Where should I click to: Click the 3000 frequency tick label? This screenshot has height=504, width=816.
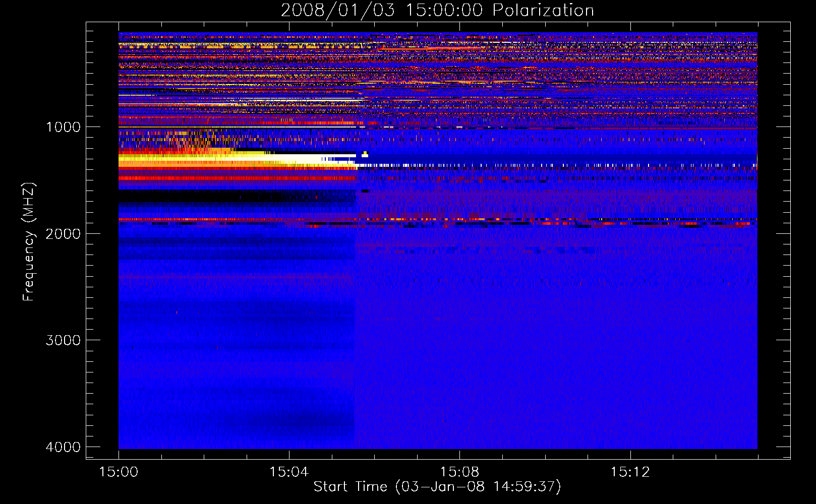click(x=63, y=340)
